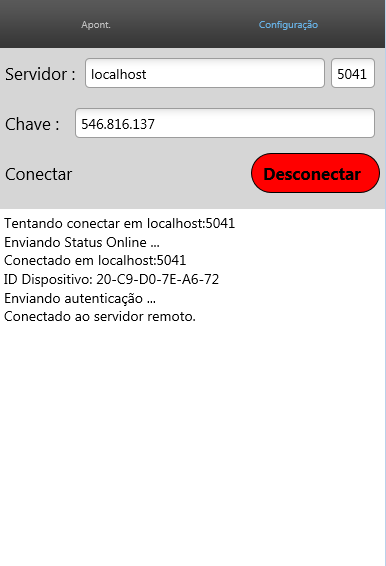Screen dimensions: 386x566
Task: Click the device ID value 20-C9-D0-7E-A6-72
Action: point(157,279)
